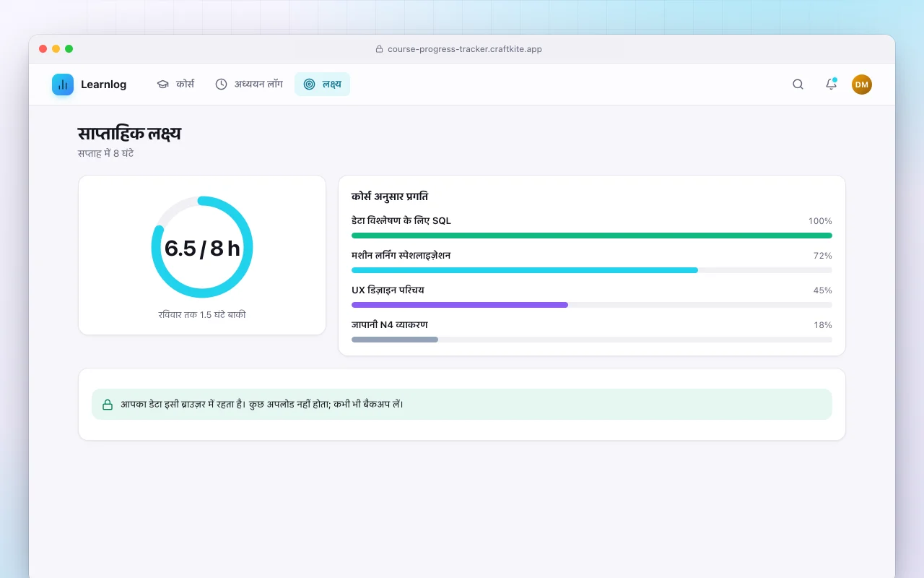Click the 100% value

(820, 221)
